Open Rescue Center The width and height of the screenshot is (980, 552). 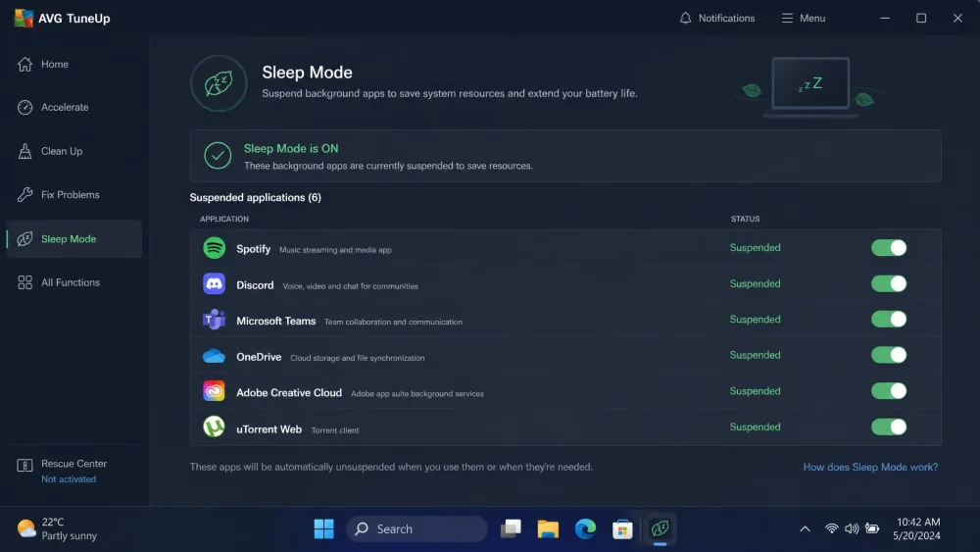(x=73, y=464)
